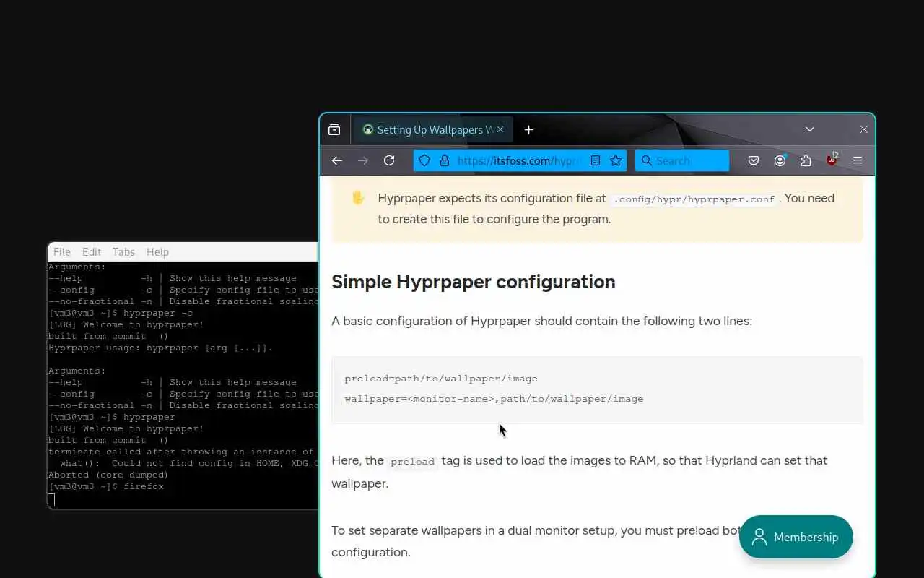Open the extensions puzzle icon
Image resolution: width=924 pixels, height=578 pixels.
[x=806, y=160]
